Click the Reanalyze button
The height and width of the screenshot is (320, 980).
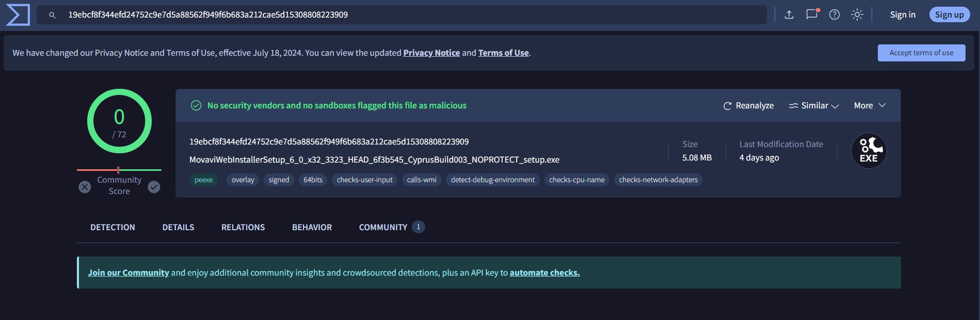tap(748, 105)
